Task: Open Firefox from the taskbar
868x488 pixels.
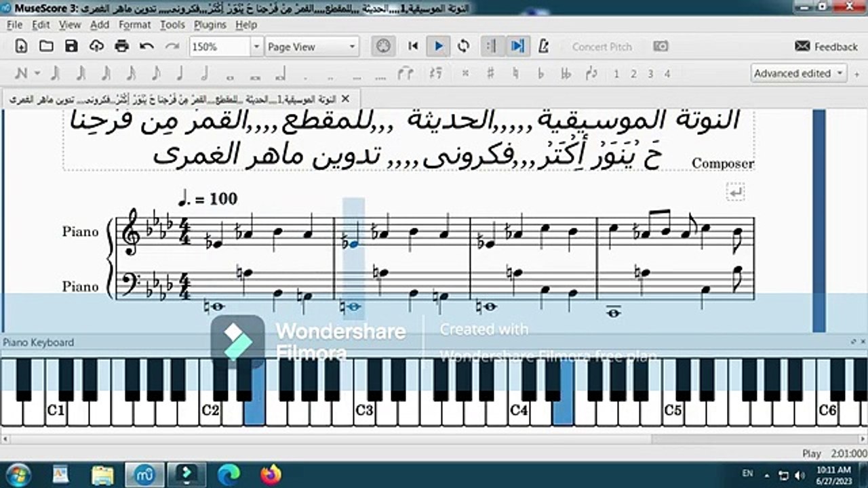Action: [x=271, y=474]
